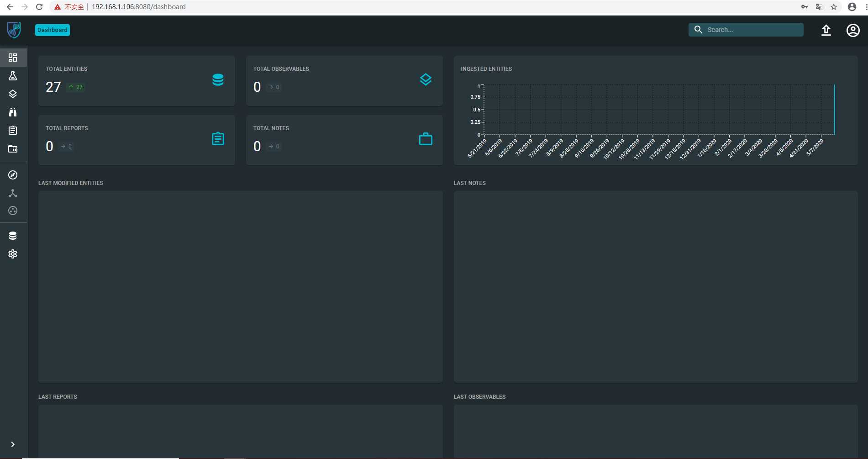The width and height of the screenshot is (868, 459).
Task: Open the circular connectors icon in sidebar
Action: pyautogui.click(x=13, y=211)
